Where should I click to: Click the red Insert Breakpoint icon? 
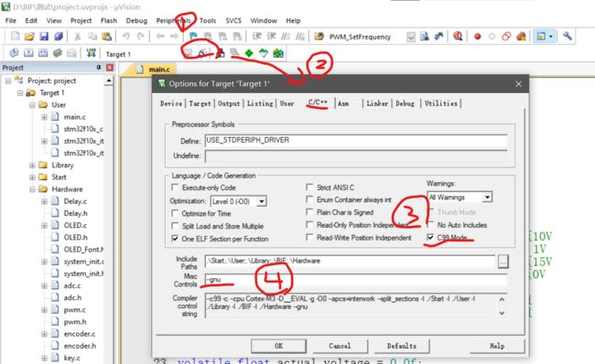pyautogui.click(x=477, y=37)
